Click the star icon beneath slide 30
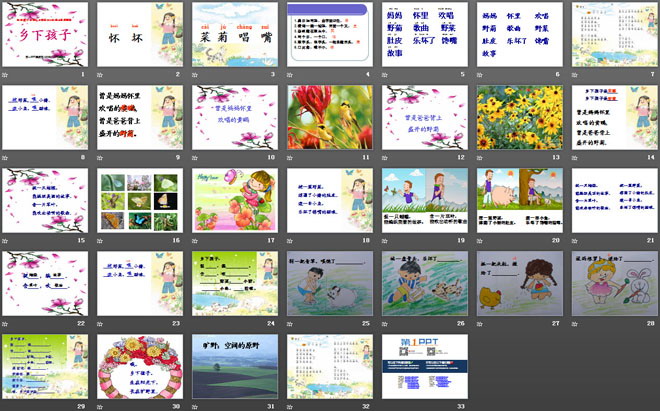Screen dimensions: 660x411 101,407
